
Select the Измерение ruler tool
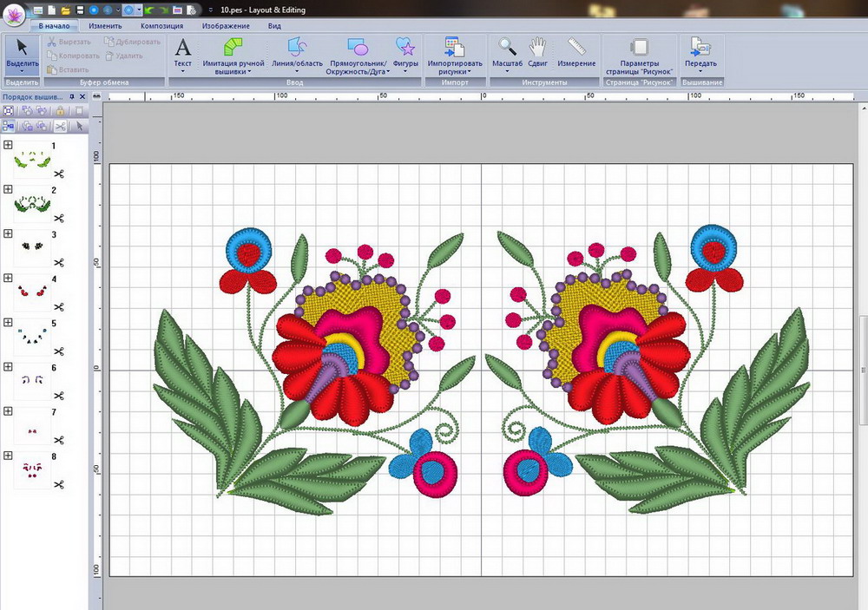coord(576,53)
